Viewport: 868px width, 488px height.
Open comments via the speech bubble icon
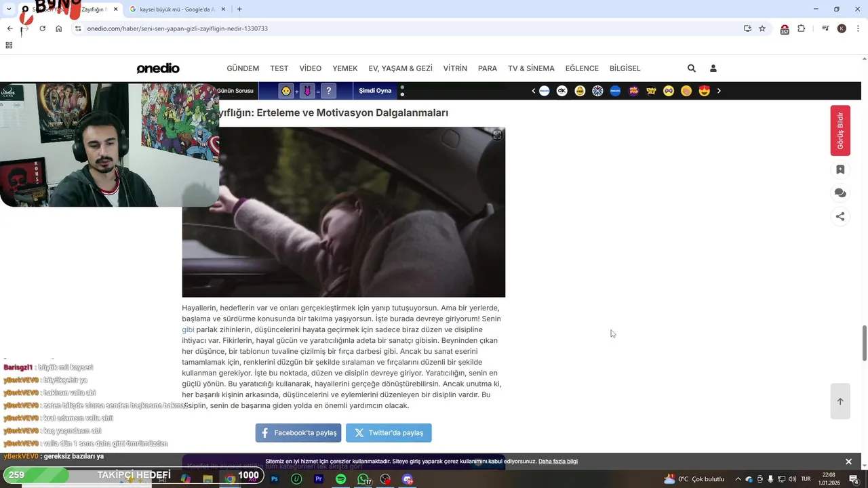(840, 193)
